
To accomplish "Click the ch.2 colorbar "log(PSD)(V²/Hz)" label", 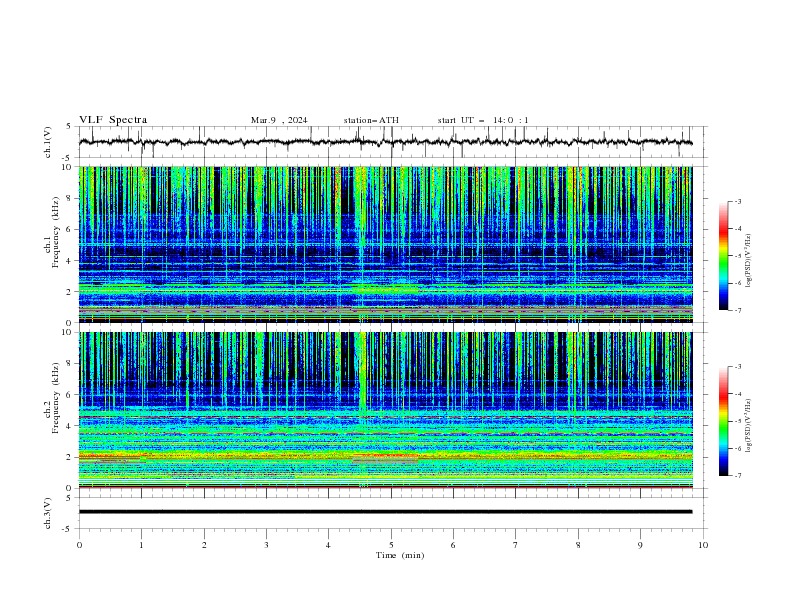I will pos(749,426).
